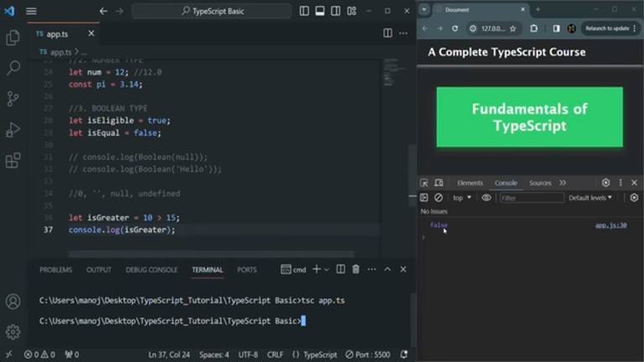
Task: Switch to the PORTS panel tab
Action: tap(247, 270)
